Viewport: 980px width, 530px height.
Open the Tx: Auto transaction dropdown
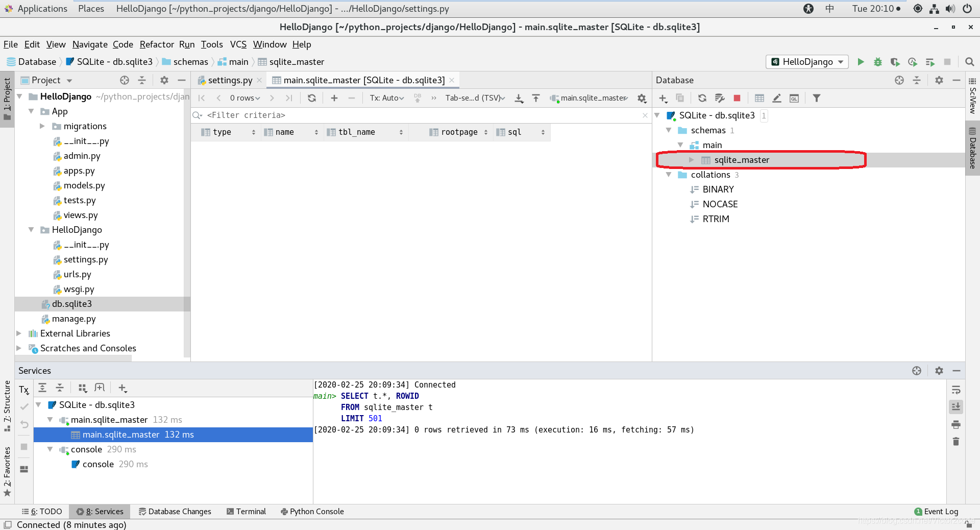(387, 98)
